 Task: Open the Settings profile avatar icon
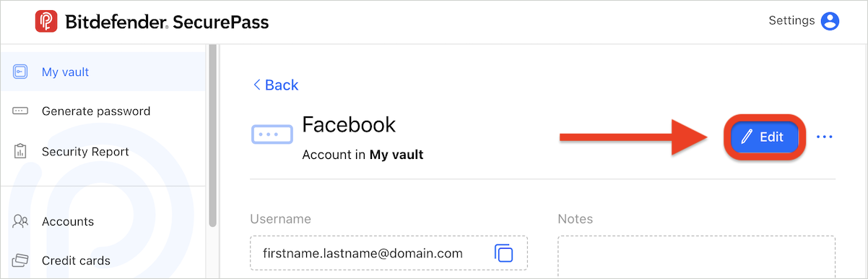[830, 21]
